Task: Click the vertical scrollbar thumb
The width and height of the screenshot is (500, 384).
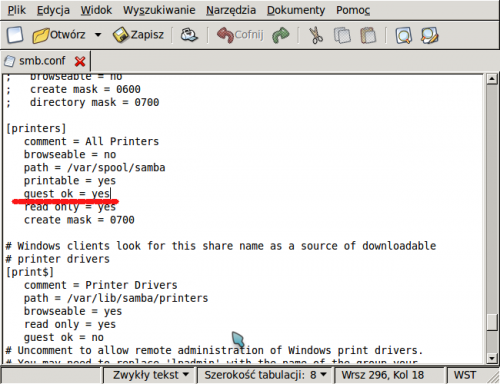Action: point(492,322)
